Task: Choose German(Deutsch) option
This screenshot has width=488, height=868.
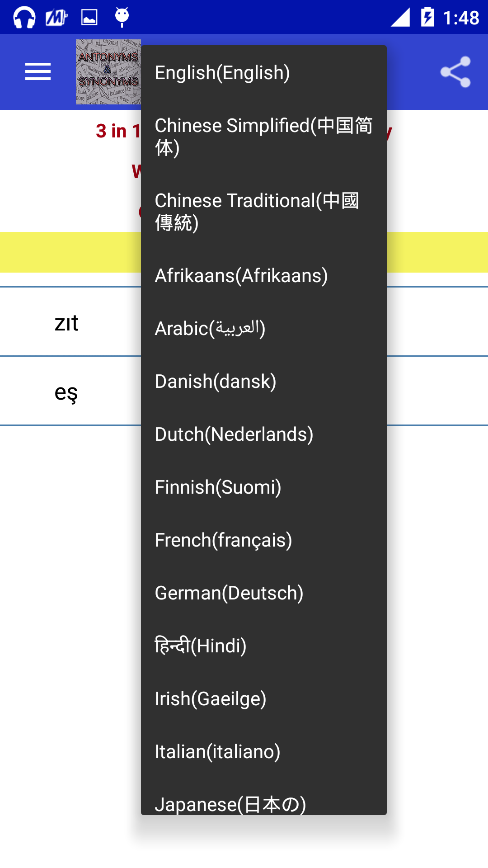Action: point(264,593)
